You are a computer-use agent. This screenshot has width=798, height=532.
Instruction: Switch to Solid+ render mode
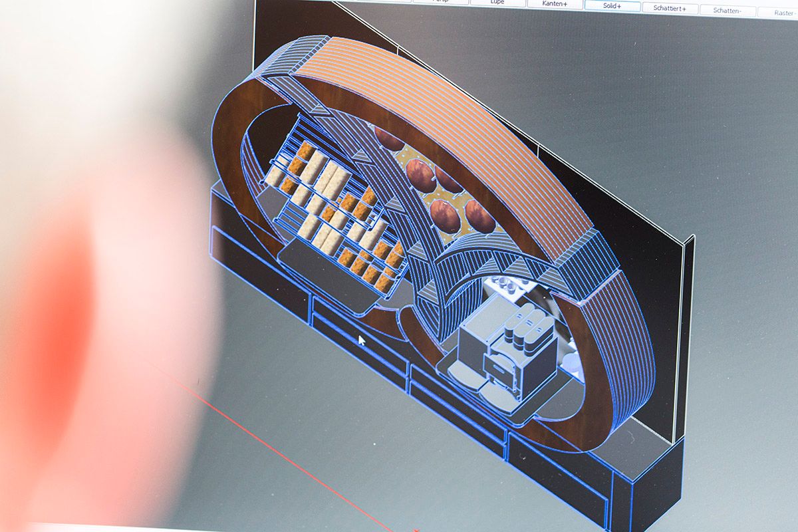click(x=612, y=5)
